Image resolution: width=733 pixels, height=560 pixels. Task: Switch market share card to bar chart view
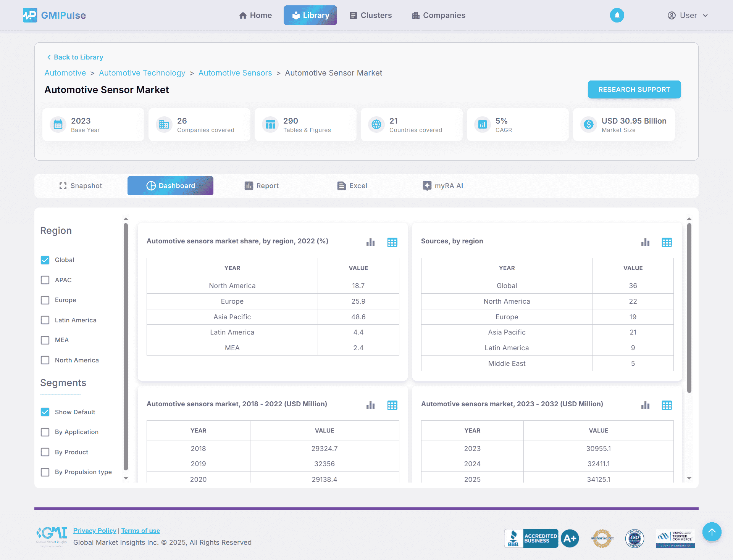click(370, 242)
